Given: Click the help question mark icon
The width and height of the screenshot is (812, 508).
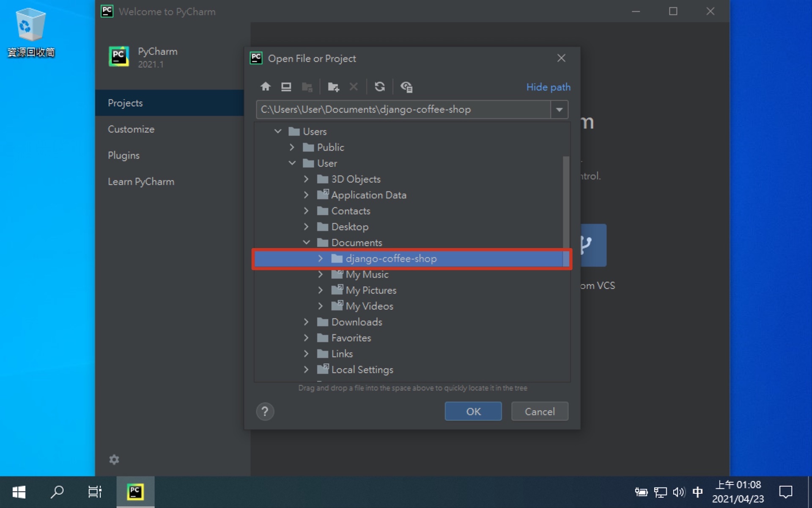Looking at the screenshot, I should (x=265, y=411).
